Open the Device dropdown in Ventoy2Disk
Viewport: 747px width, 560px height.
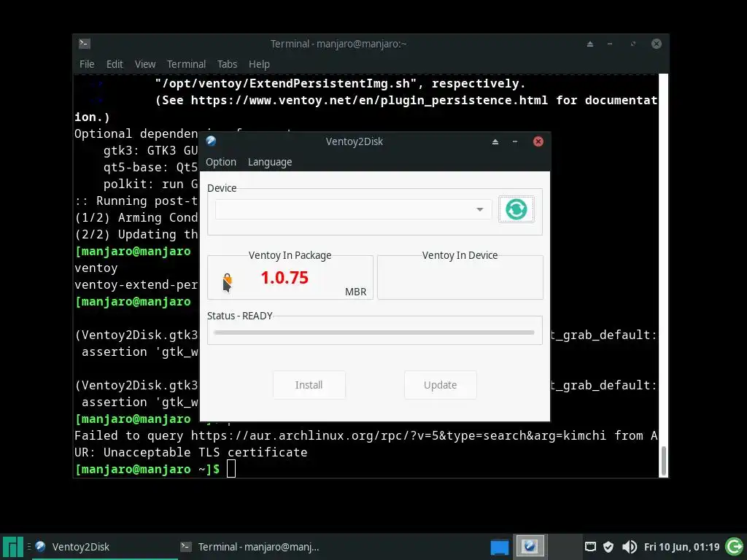[x=353, y=209]
